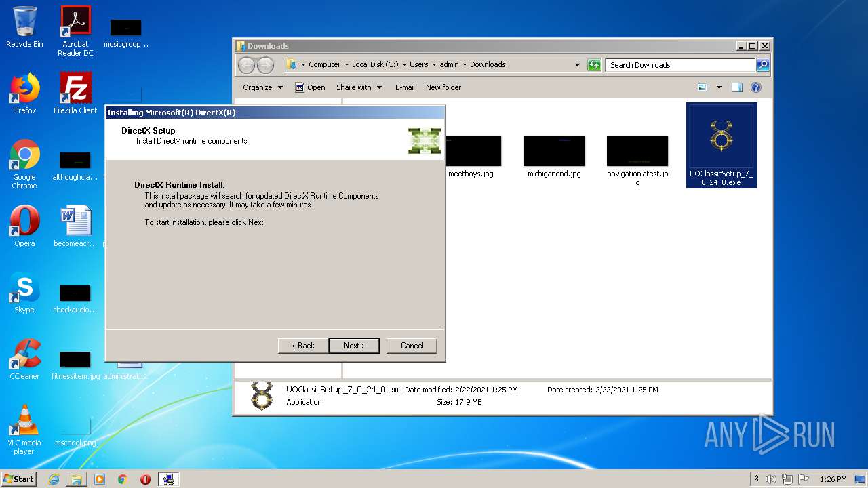Open File Explorer taskbar button
Viewport: 868px width, 488px height.
click(77, 479)
